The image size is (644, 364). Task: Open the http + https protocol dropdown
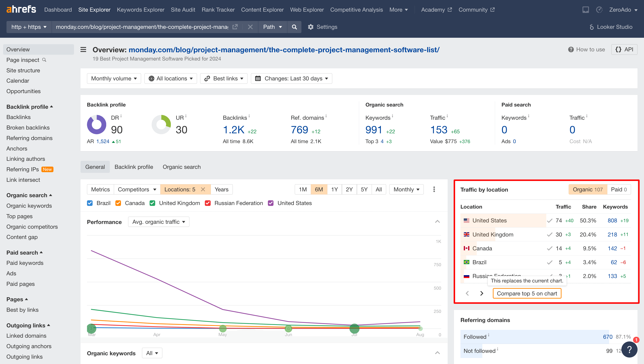(x=29, y=27)
